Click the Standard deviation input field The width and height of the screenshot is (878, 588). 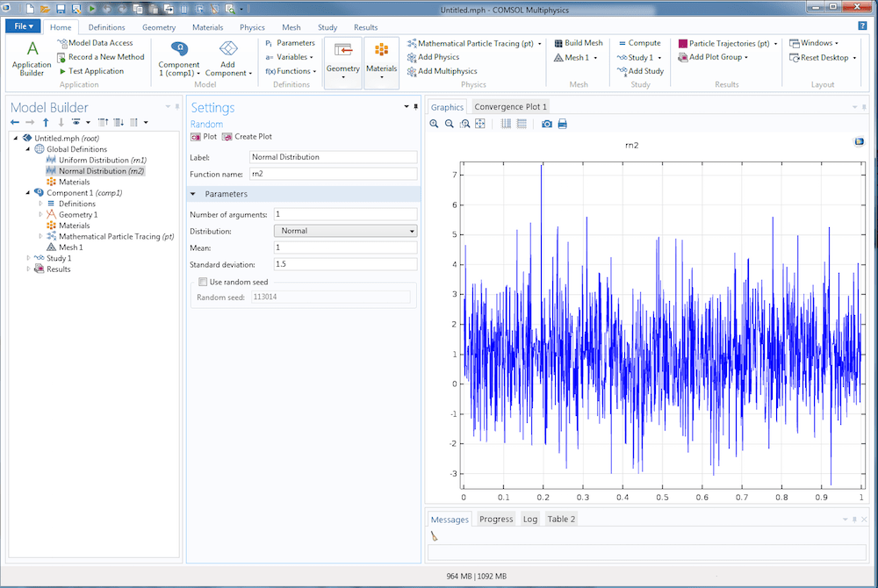pos(345,264)
